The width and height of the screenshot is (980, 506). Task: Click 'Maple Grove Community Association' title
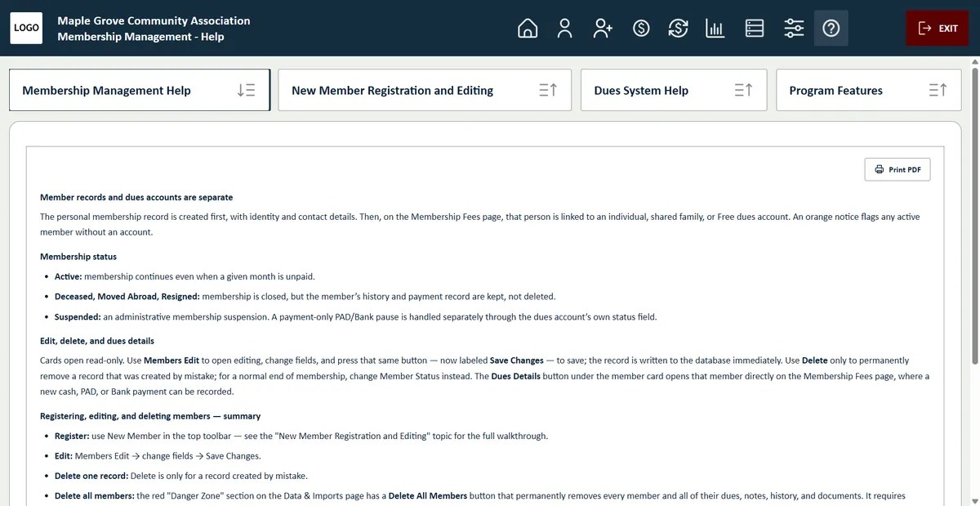[154, 20]
